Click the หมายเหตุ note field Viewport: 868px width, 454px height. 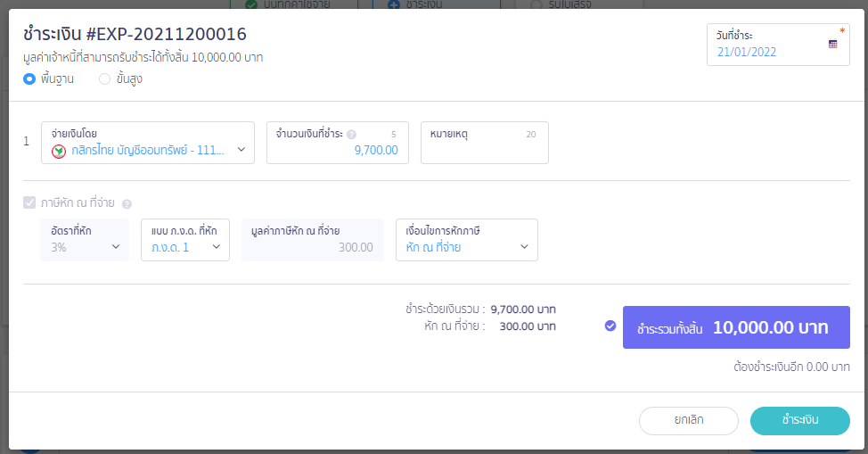point(485,143)
